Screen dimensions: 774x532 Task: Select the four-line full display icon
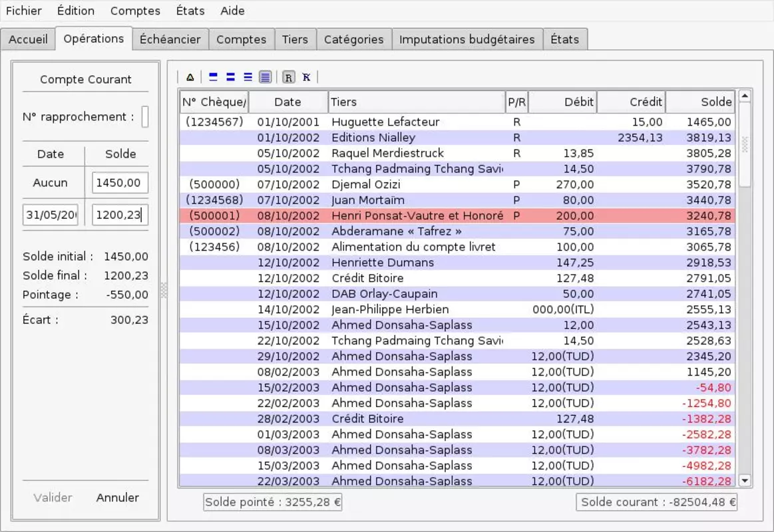coord(265,77)
